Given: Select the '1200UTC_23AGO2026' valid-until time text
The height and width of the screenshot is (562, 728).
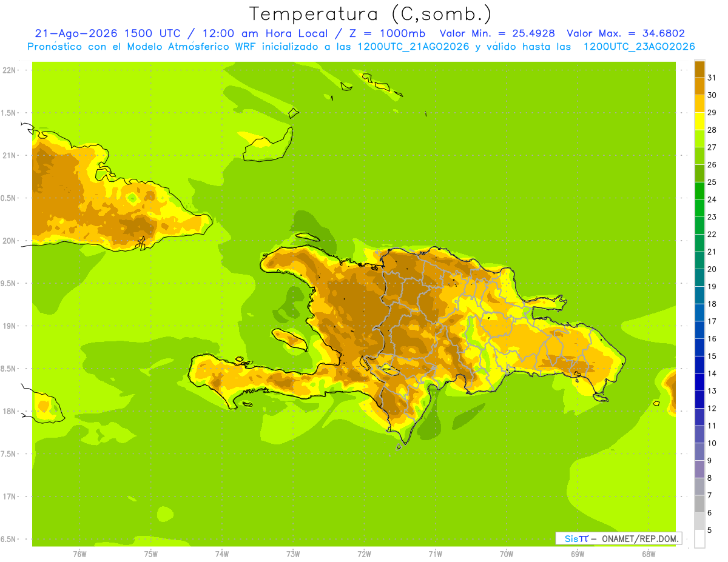Looking at the screenshot, I should (x=639, y=47).
